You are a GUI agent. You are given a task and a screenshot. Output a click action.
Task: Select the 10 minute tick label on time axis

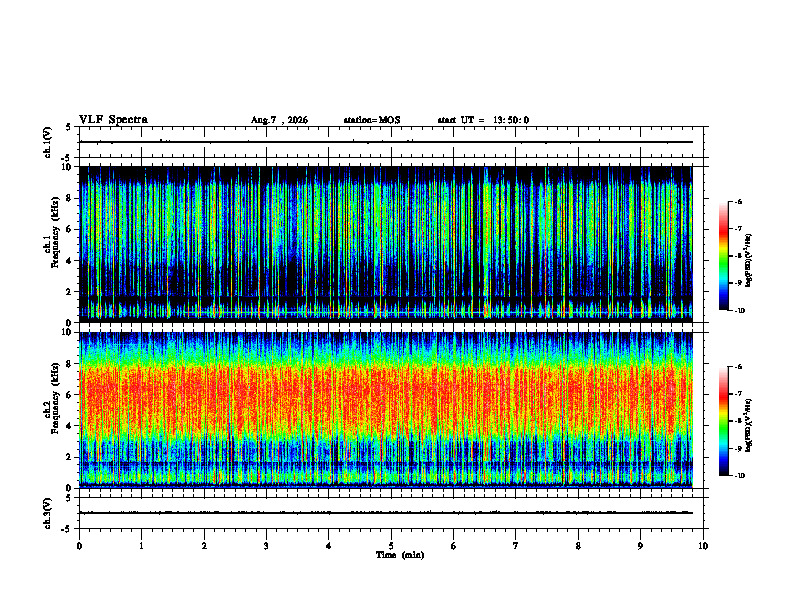click(703, 546)
